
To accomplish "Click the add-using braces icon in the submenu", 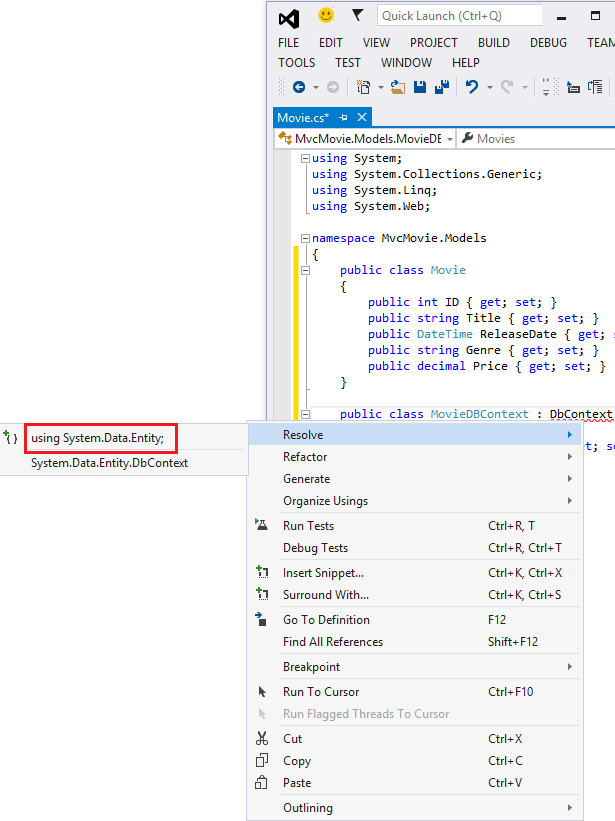I will tap(10, 437).
